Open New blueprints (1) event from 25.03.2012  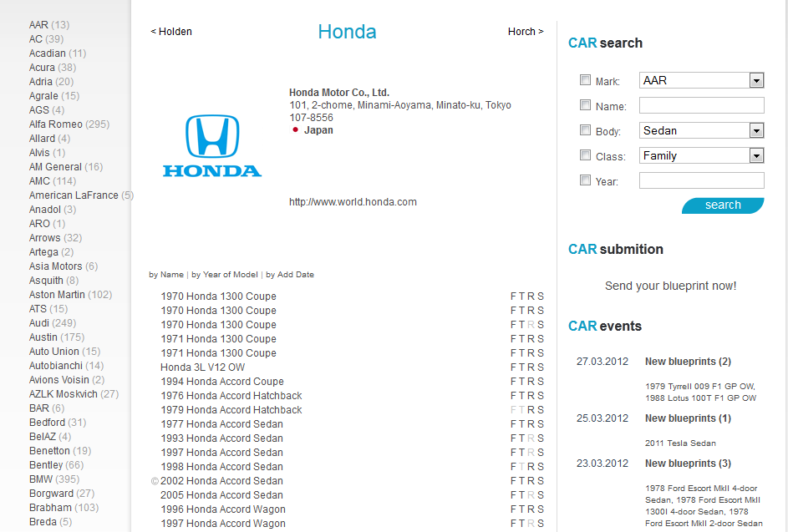pos(688,418)
